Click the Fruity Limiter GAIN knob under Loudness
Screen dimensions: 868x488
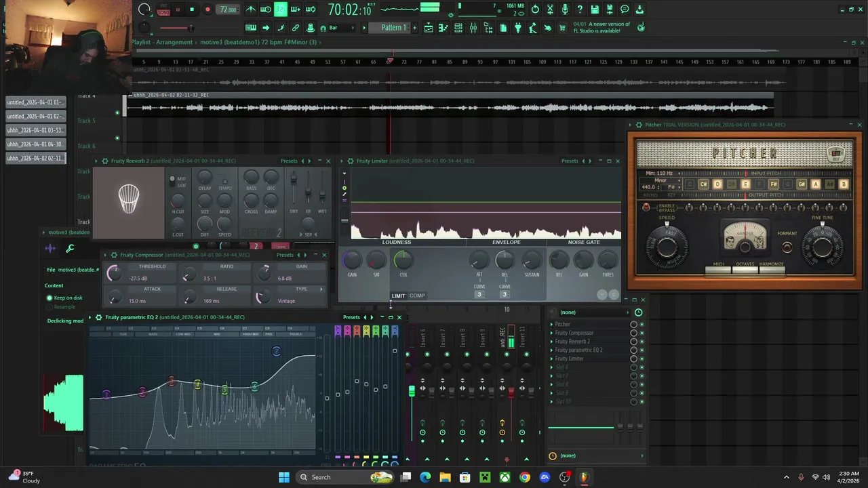point(352,260)
